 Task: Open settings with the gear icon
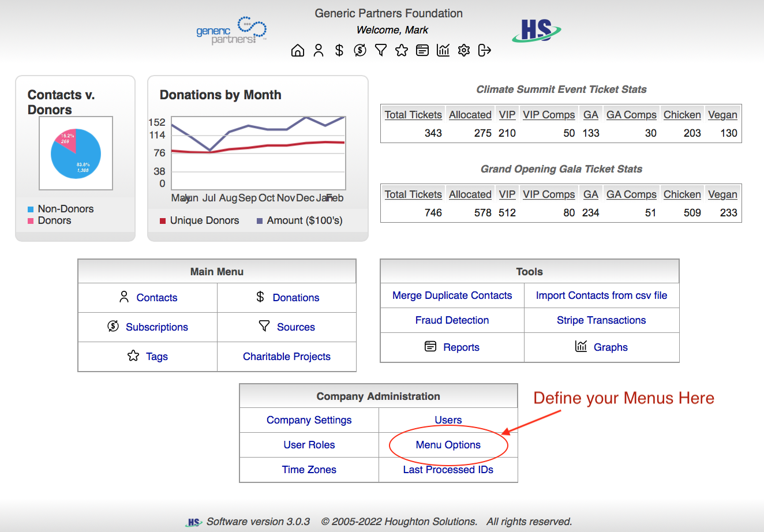(464, 51)
